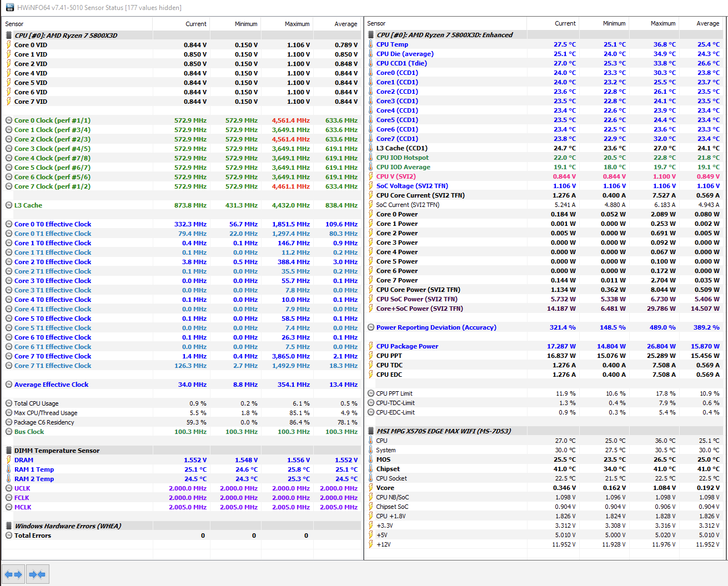Viewport: 728px width, 586px height.
Task: Select the Total Errors row
Action: click(182, 536)
